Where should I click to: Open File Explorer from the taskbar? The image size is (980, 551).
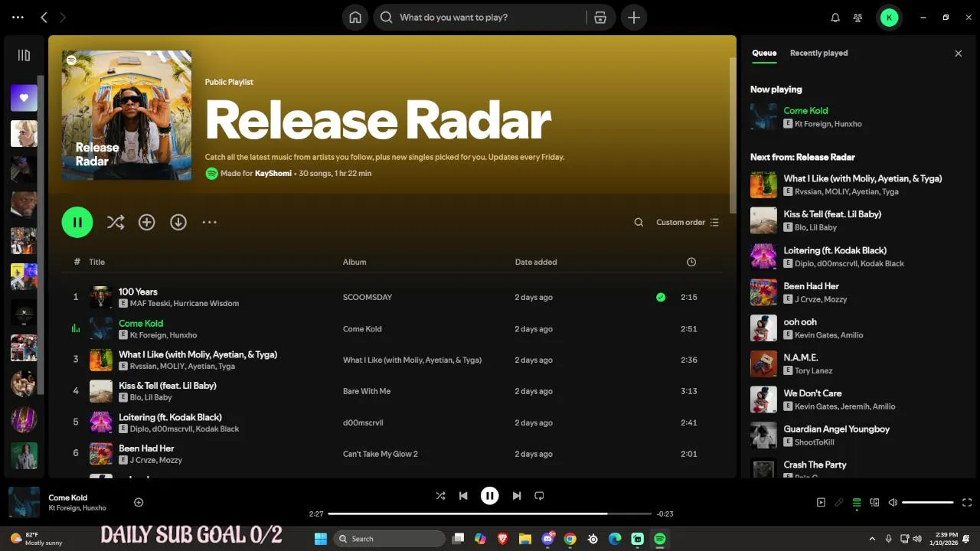pos(525,539)
